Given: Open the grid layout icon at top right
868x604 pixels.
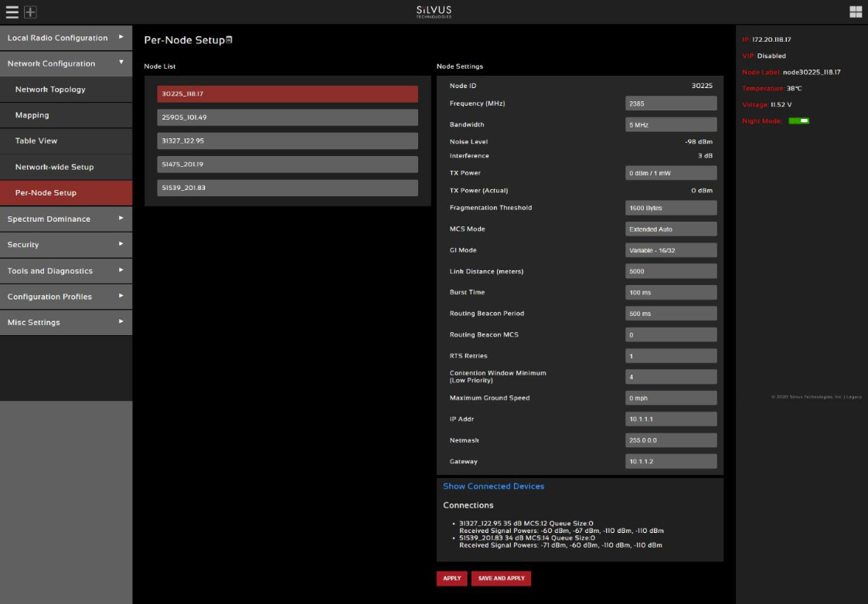Looking at the screenshot, I should click(x=857, y=10).
